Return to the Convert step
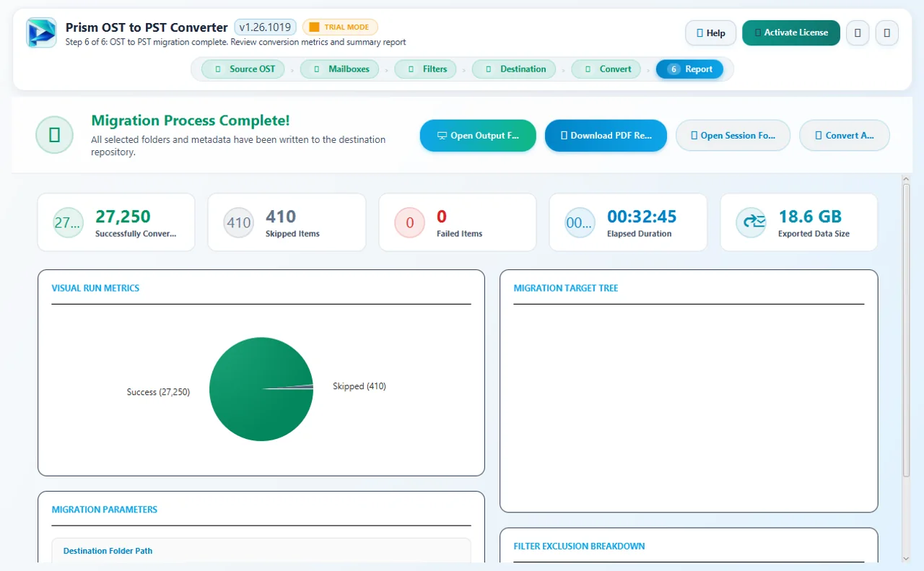The image size is (924, 571). coord(606,69)
